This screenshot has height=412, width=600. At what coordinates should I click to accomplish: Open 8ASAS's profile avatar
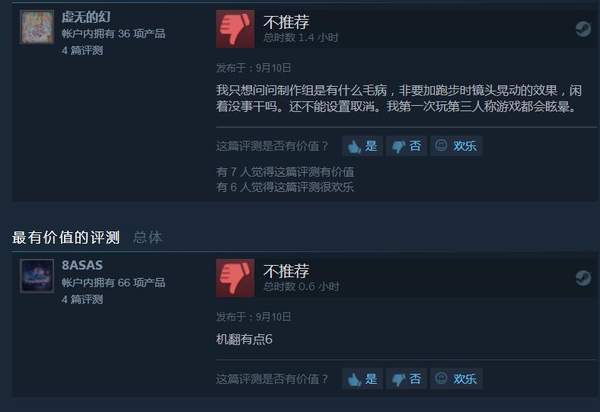37,276
